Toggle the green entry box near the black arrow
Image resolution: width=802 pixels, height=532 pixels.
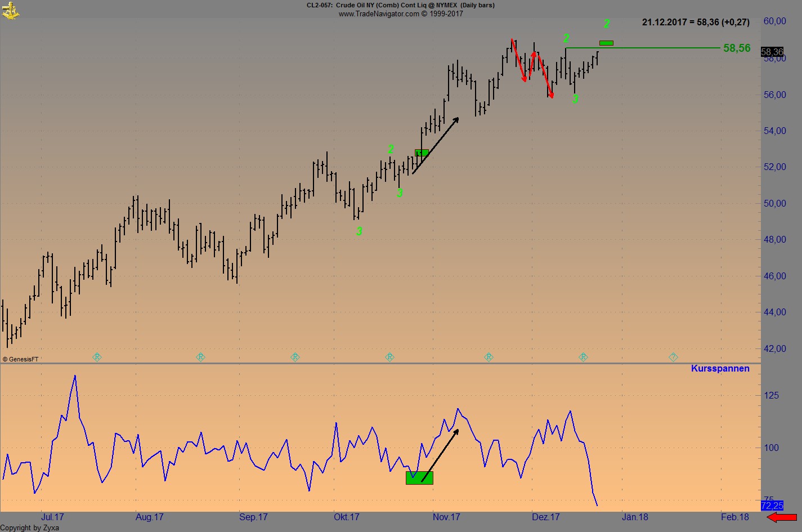click(x=422, y=153)
